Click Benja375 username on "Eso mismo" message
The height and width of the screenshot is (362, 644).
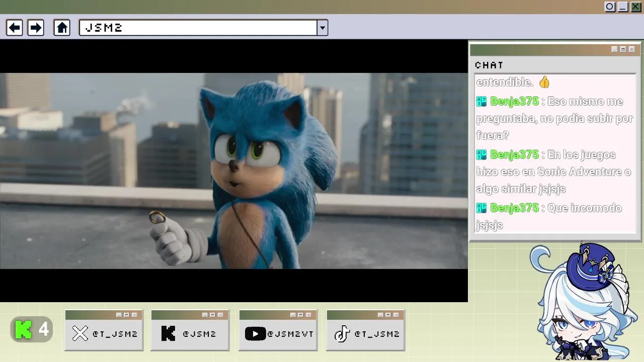click(514, 102)
